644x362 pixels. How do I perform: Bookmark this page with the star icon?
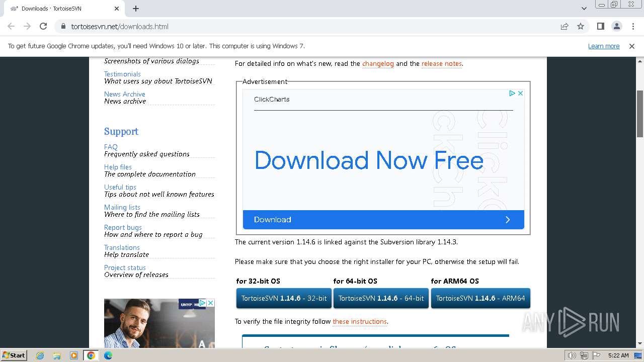[581, 26]
